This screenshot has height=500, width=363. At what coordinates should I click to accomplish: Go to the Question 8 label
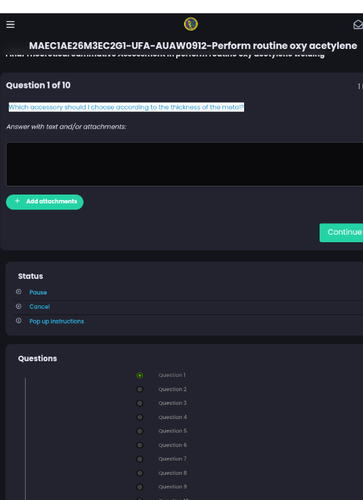(x=173, y=473)
